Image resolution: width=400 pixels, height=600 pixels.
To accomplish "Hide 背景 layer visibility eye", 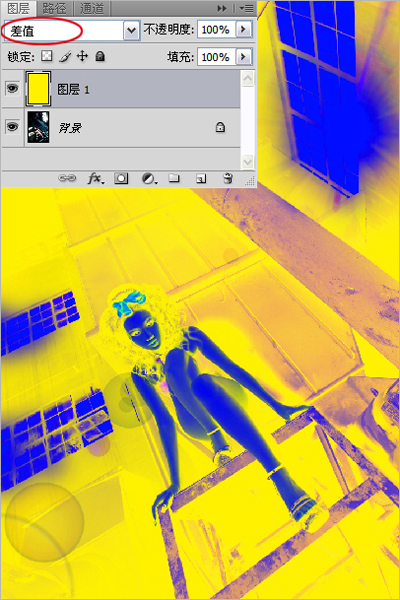I will click(12, 127).
